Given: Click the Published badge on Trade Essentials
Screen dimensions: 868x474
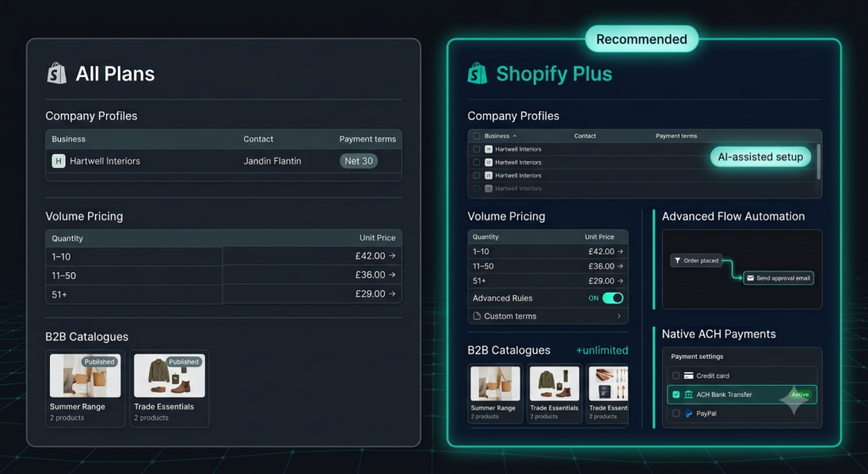Looking at the screenshot, I should [x=183, y=361].
